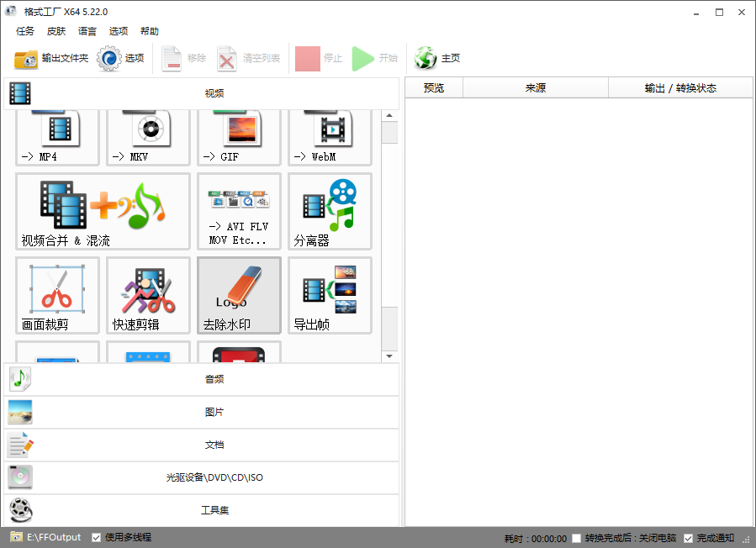Click the scroll down arrow in video panel

click(389, 356)
